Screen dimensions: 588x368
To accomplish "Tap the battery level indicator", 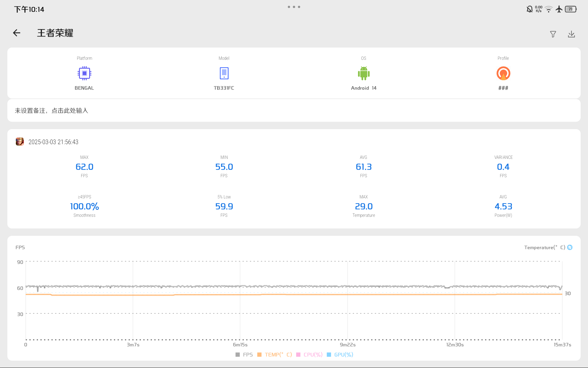I will 571,9.
